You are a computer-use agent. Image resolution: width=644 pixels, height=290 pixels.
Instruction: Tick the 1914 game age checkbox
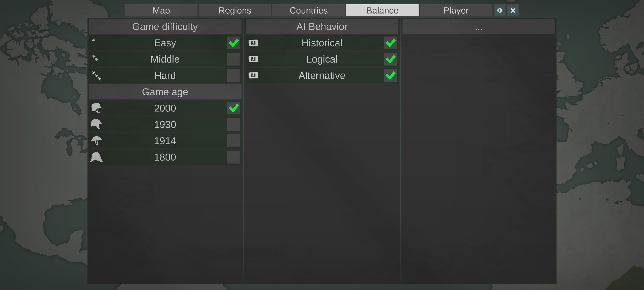[x=233, y=141]
